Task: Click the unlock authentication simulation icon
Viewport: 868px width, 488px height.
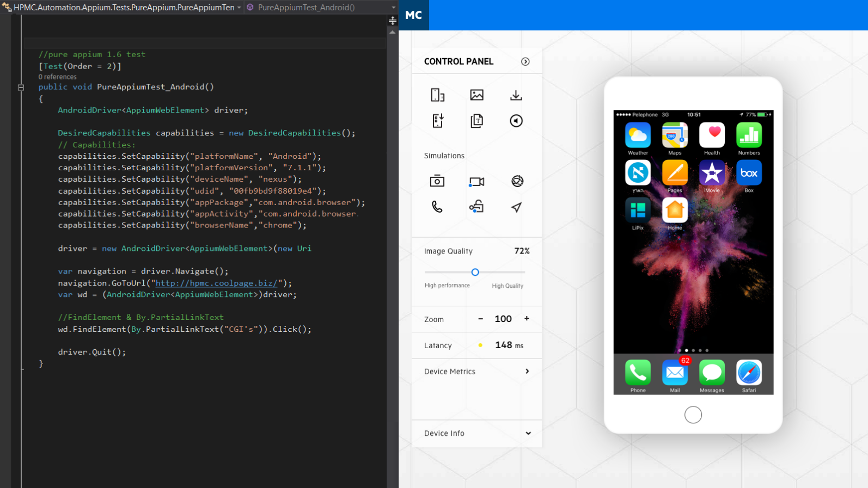Action: point(476,207)
